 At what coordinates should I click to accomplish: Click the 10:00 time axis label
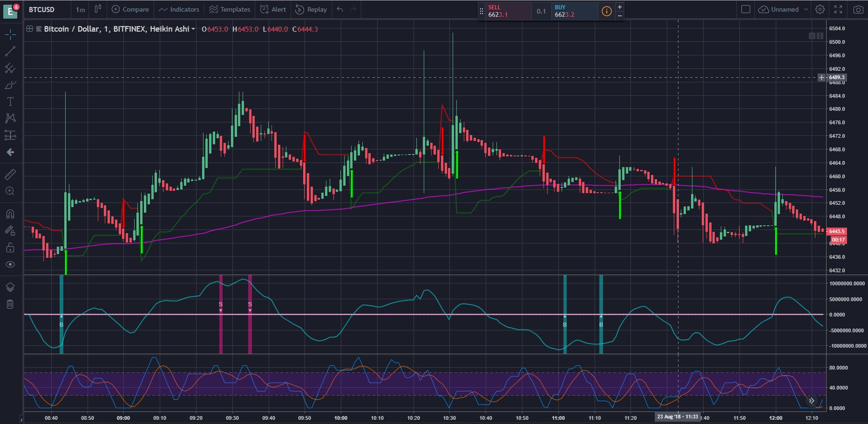point(341,418)
